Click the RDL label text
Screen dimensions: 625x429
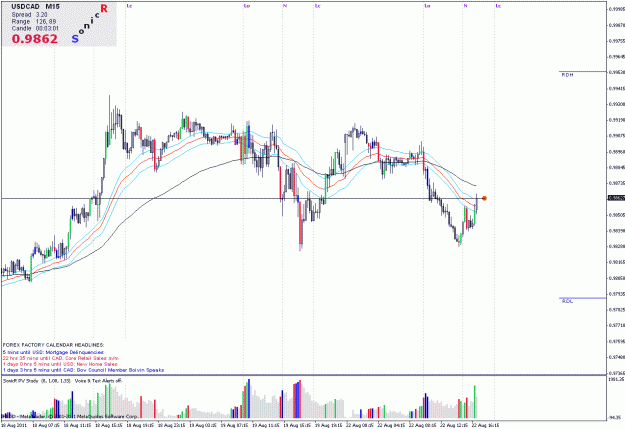point(567,301)
